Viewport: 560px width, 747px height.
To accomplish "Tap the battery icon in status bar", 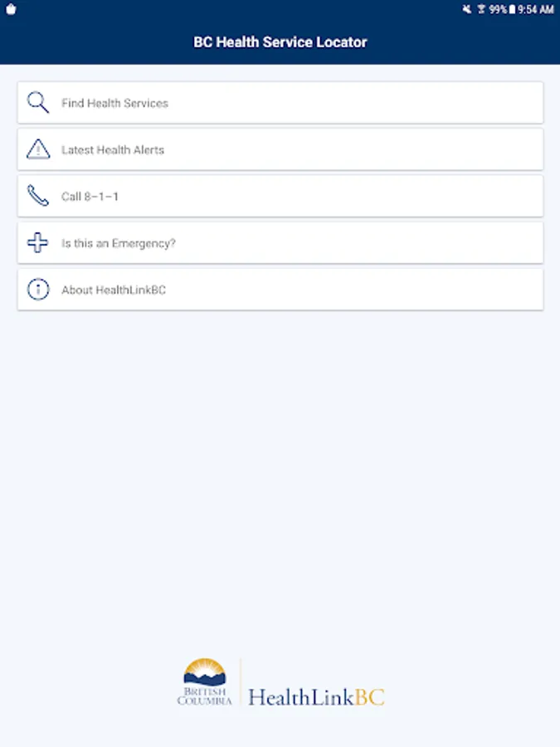I will [x=513, y=9].
